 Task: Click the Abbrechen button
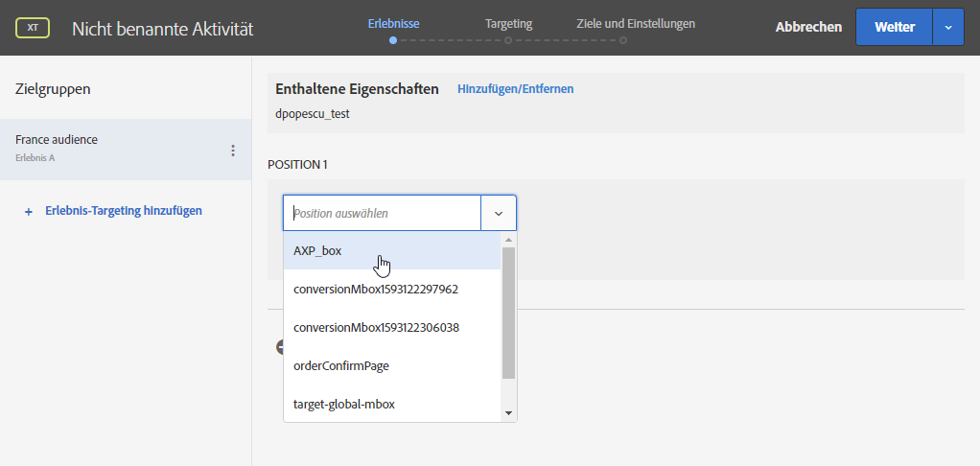(x=808, y=28)
